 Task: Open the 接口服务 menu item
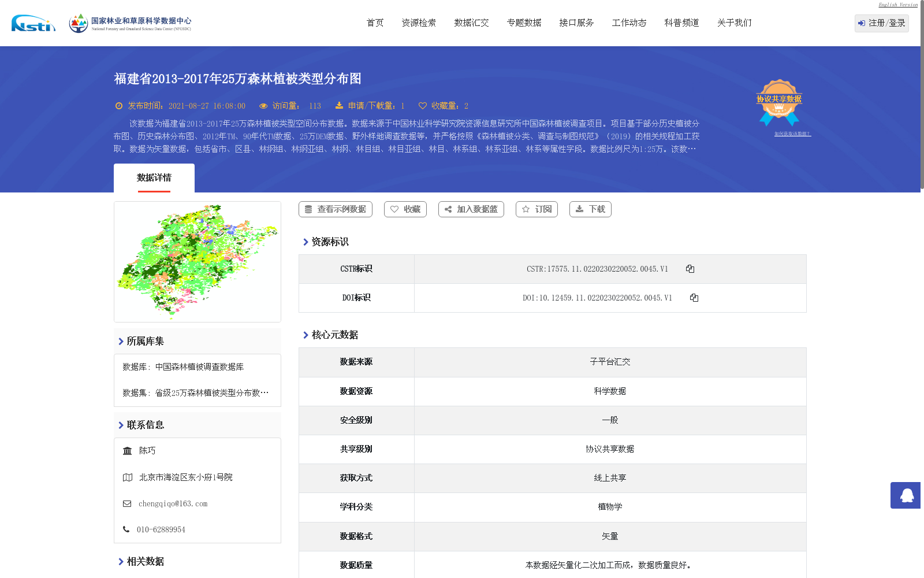point(577,23)
